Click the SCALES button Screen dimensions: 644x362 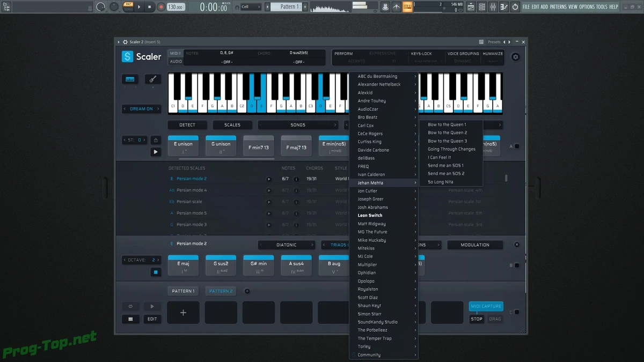pos(232,125)
